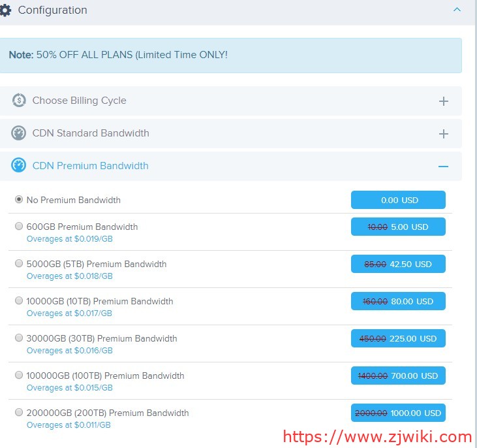
Task: Click the 50% OFF ALL PLANS note banner
Action: coord(230,56)
